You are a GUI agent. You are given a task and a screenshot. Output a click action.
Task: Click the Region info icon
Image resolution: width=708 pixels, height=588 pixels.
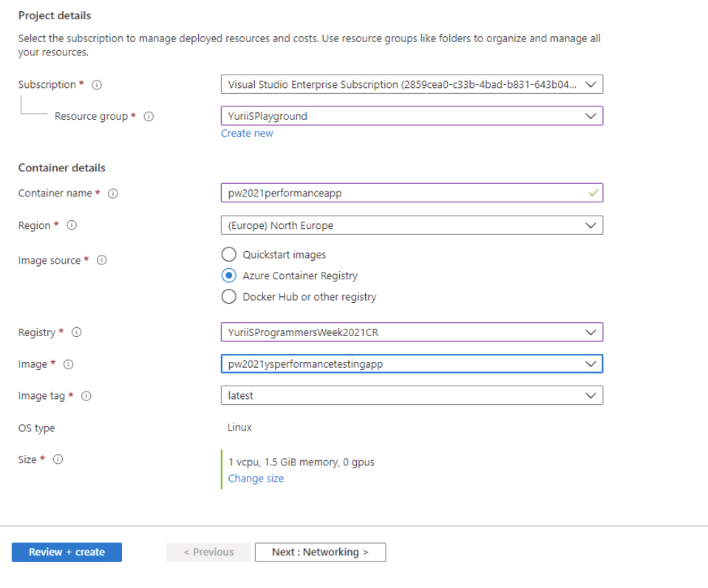point(72,225)
